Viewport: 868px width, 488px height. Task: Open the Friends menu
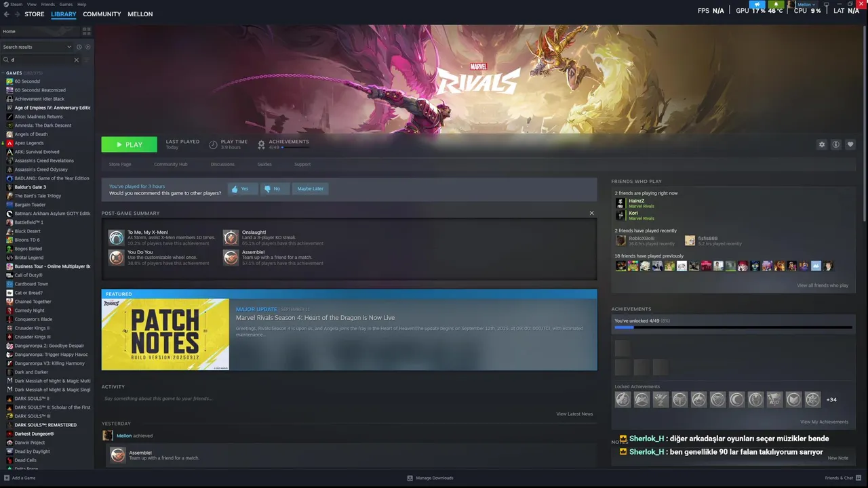point(48,4)
